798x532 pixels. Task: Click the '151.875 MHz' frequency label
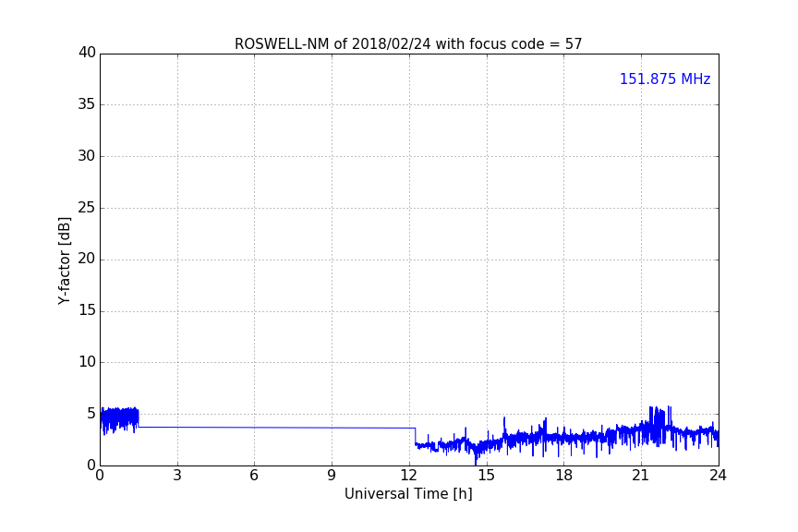(665, 79)
